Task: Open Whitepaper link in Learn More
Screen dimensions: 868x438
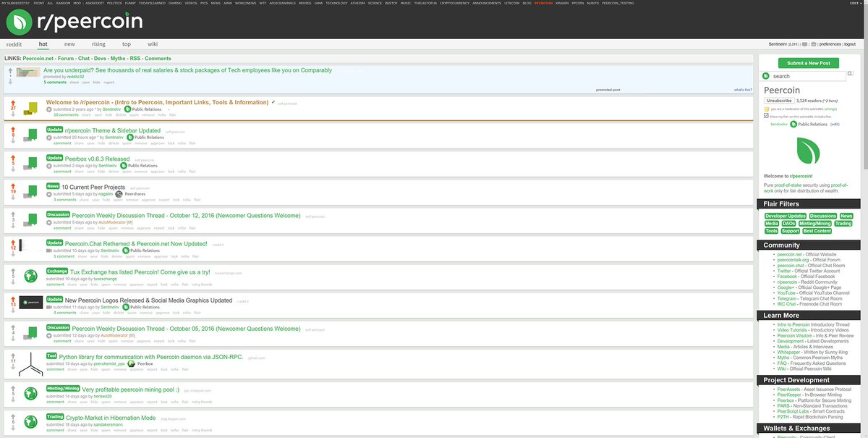Action: tap(789, 352)
